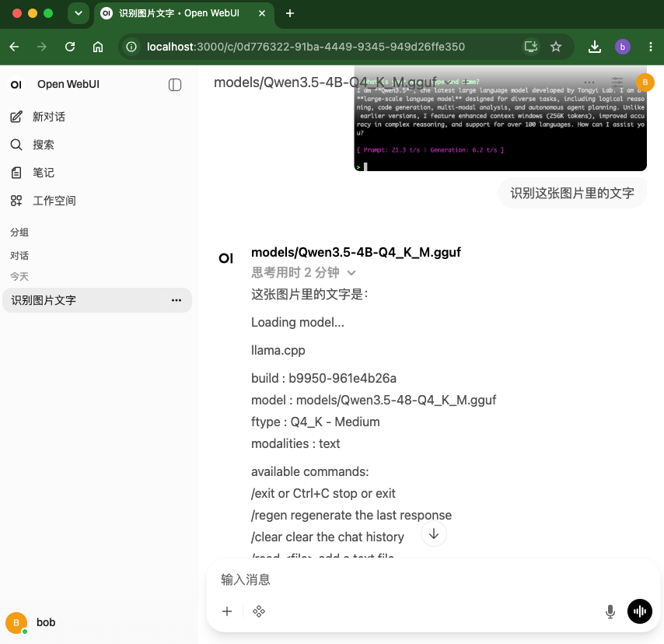Click the magnifier icon beside 搜索

[x=16, y=145]
